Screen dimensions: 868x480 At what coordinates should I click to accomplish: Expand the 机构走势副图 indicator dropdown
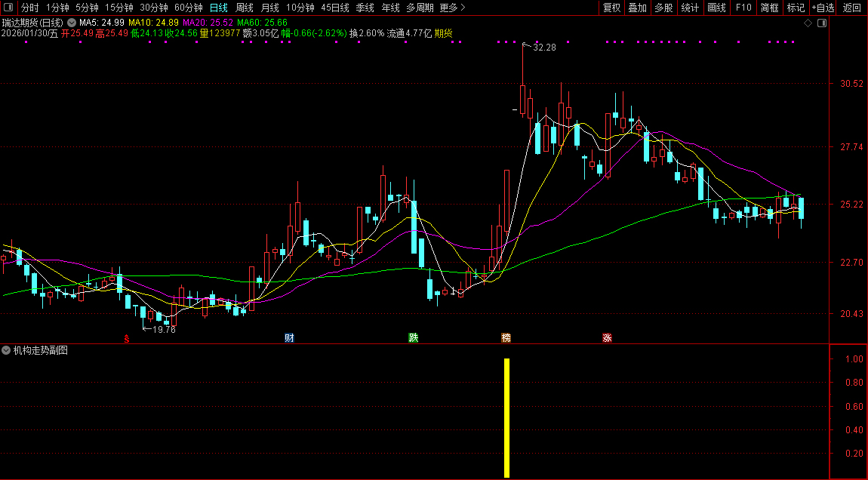[7, 350]
